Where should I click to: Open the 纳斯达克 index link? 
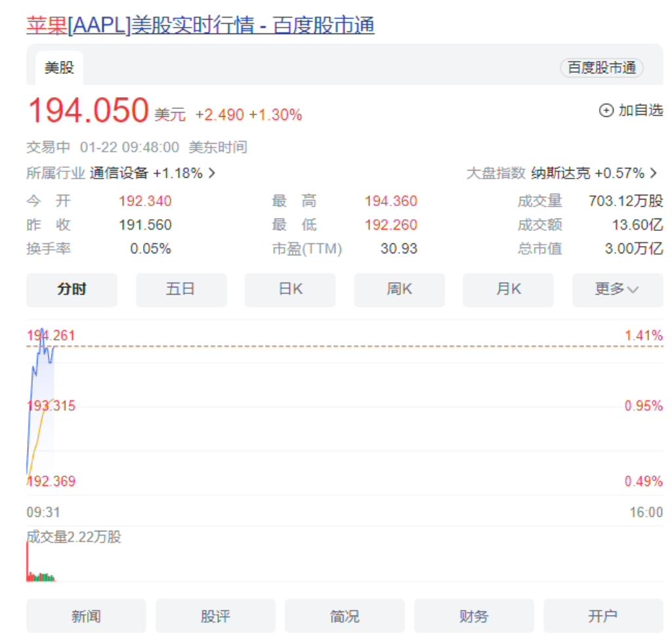(x=560, y=173)
